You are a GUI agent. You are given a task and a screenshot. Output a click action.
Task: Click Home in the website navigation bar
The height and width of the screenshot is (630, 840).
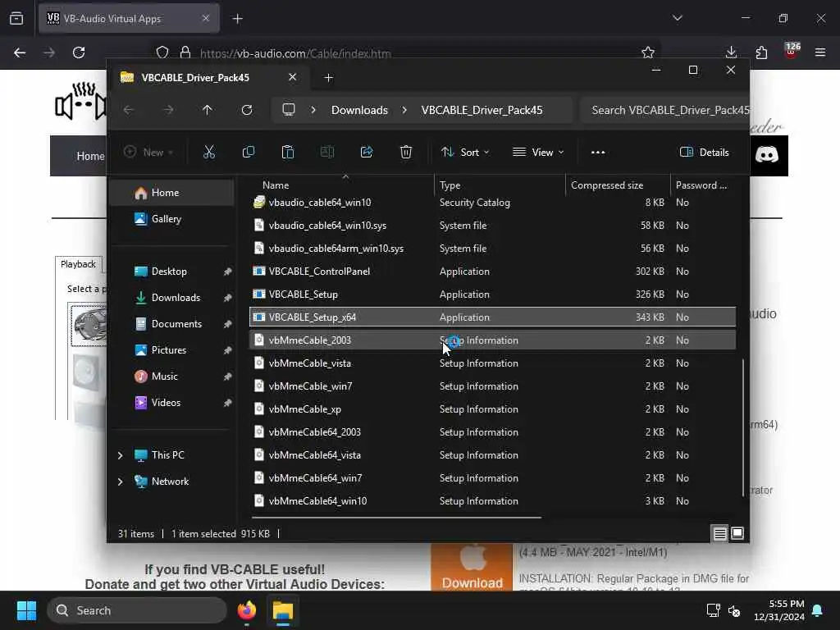(x=90, y=156)
